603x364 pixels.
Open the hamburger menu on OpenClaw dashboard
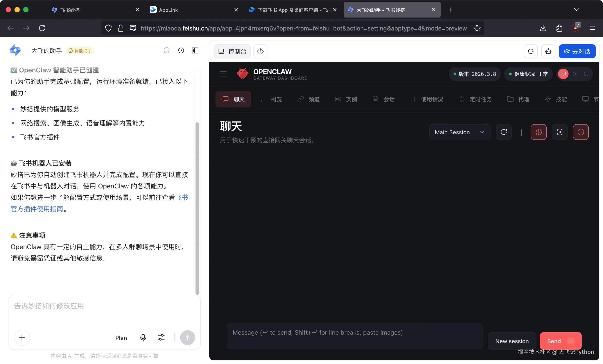pos(223,74)
